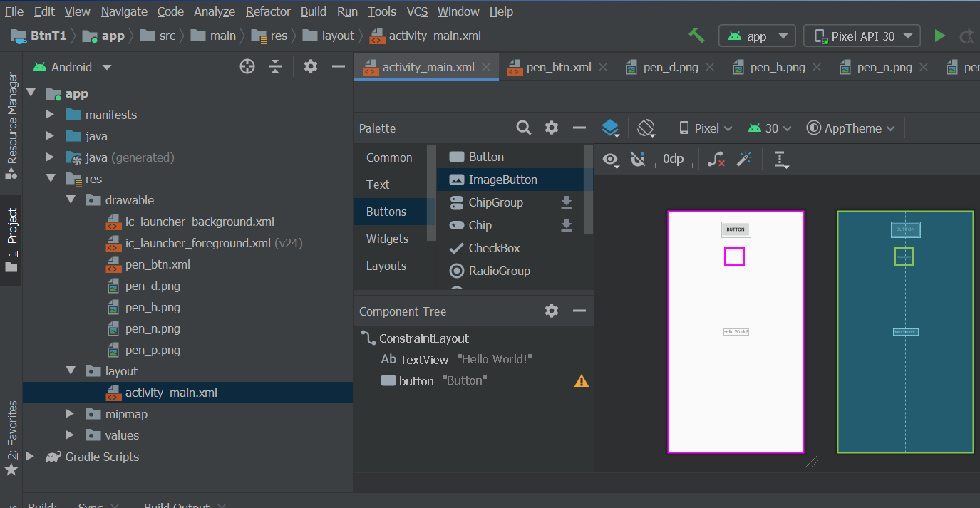Expand the values folder

(69, 435)
